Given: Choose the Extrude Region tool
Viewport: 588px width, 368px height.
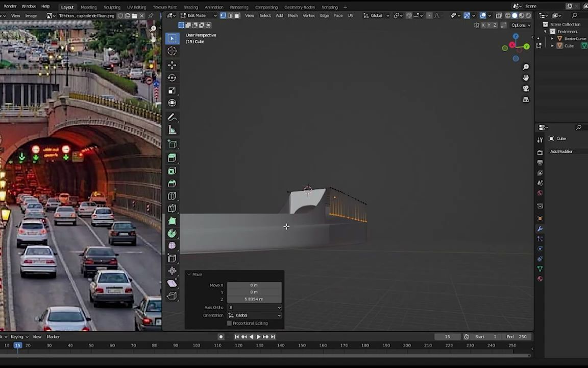Looking at the screenshot, I should pos(172,158).
